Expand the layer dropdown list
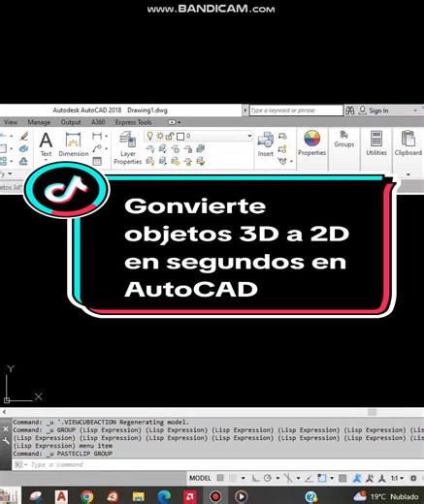The height and width of the screenshot is (504, 424). pyautogui.click(x=249, y=136)
